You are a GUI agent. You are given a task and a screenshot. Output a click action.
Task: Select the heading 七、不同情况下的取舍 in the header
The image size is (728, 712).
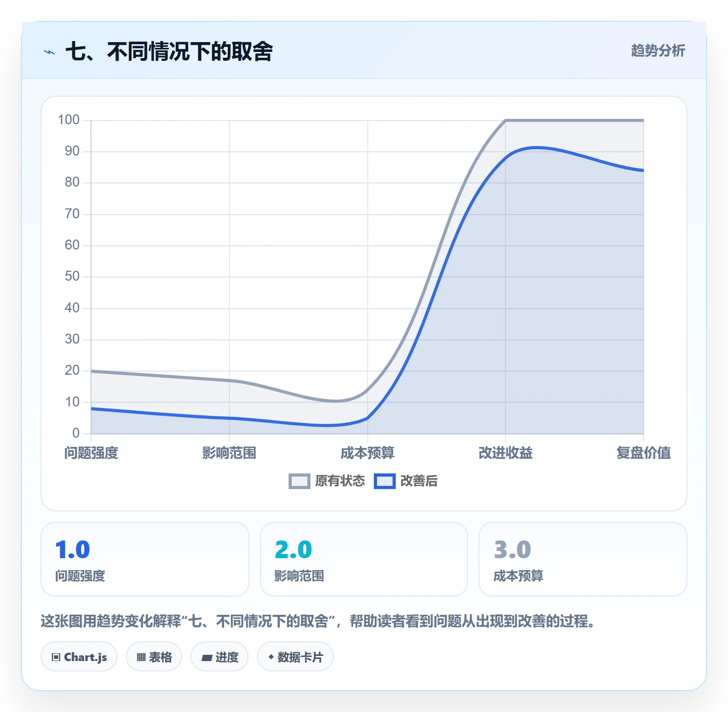click(x=169, y=51)
